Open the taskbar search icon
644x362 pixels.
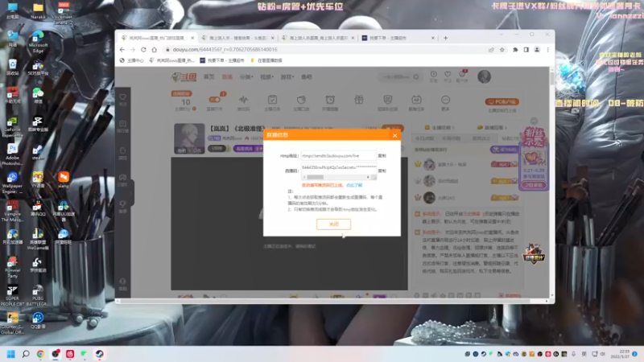26,354
